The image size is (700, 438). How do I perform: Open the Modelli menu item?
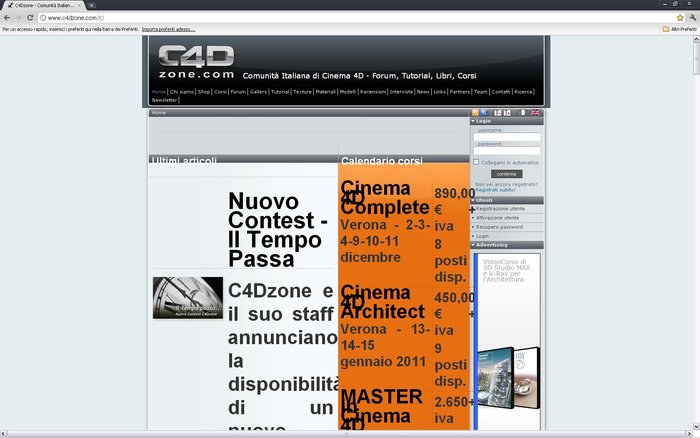[348, 92]
